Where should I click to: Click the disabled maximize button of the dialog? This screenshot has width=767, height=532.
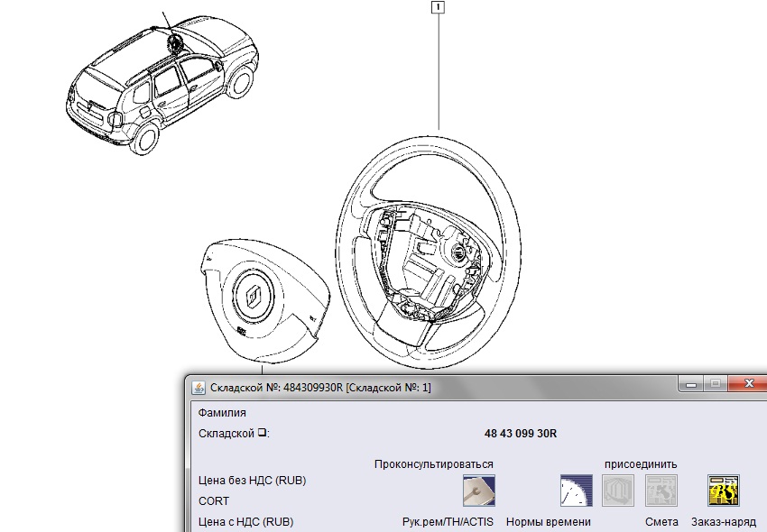click(x=716, y=385)
